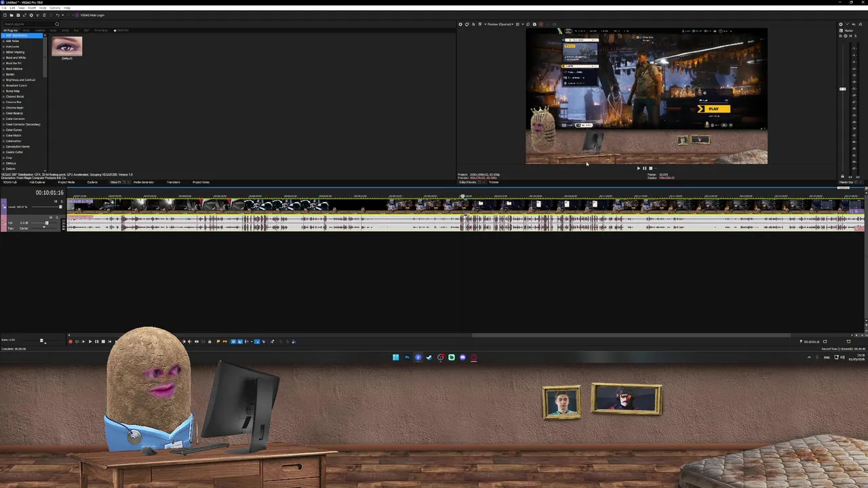
Task: Switch to the Trimmer tab
Action: [494, 182]
